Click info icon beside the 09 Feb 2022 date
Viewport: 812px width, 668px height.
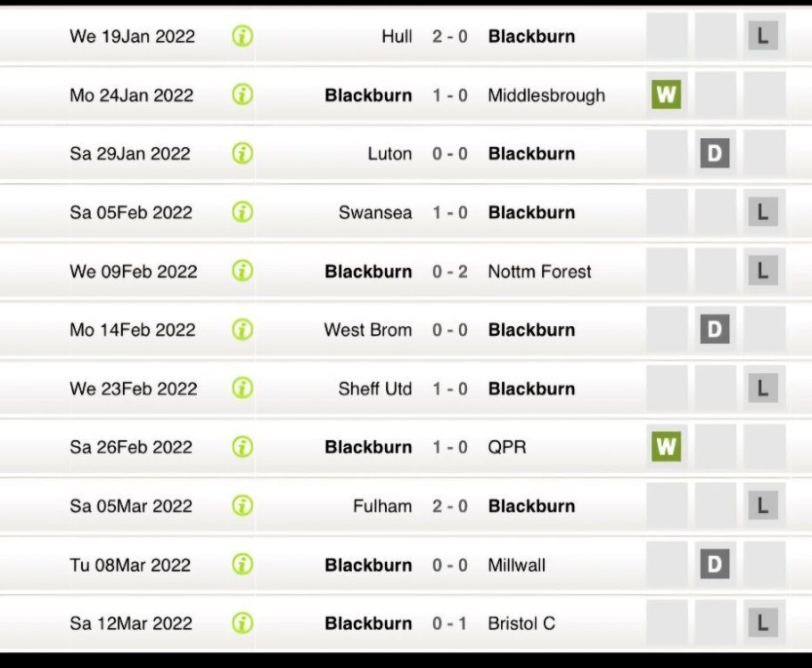242,271
